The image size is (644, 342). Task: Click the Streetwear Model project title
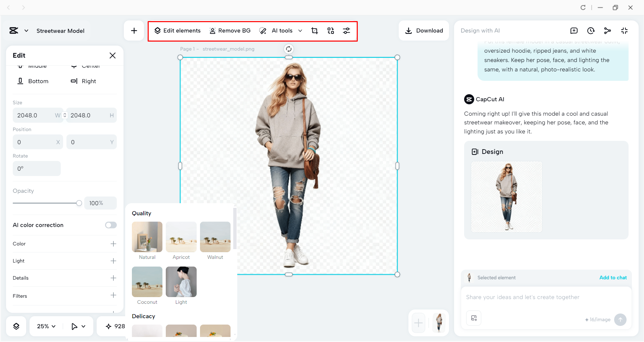pos(60,31)
